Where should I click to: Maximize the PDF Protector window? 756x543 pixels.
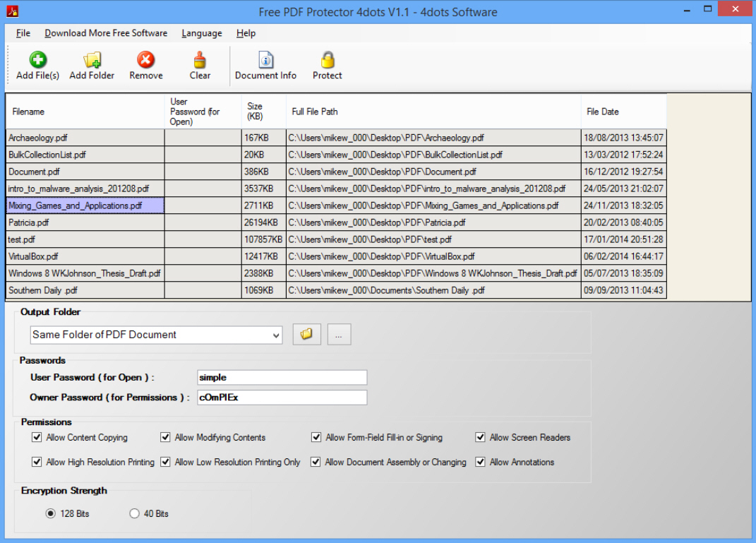(707, 9)
